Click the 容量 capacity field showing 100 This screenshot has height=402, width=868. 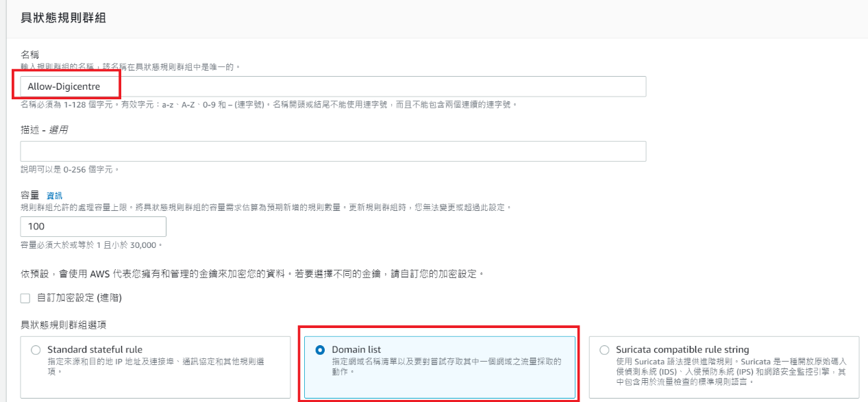[x=93, y=227]
